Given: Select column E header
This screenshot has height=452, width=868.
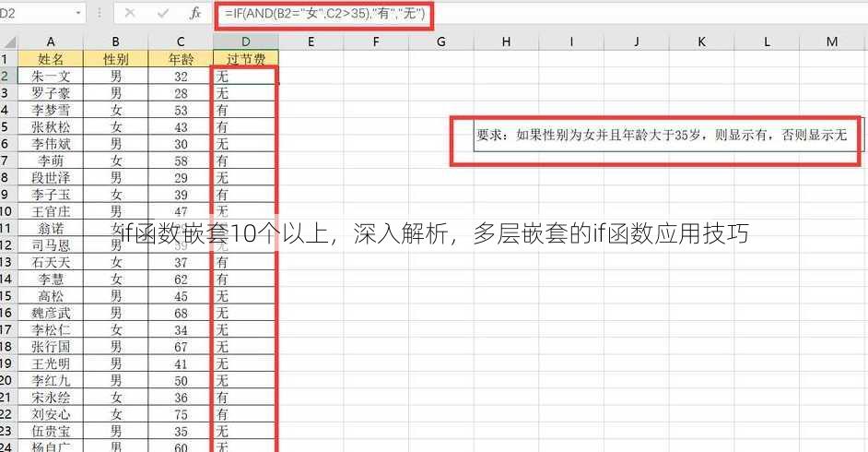Looking at the screenshot, I should pyautogui.click(x=311, y=42).
